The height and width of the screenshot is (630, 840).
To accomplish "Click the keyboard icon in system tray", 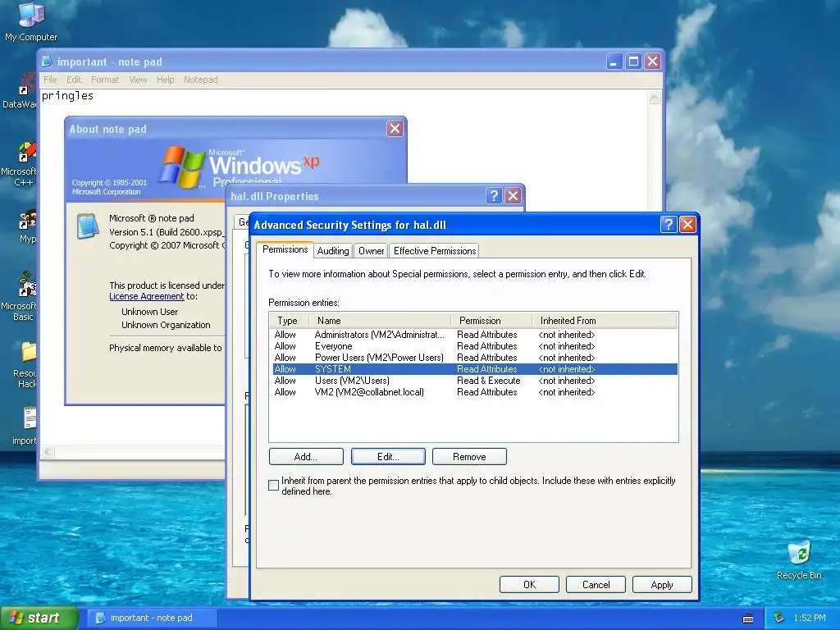I will point(748,619).
